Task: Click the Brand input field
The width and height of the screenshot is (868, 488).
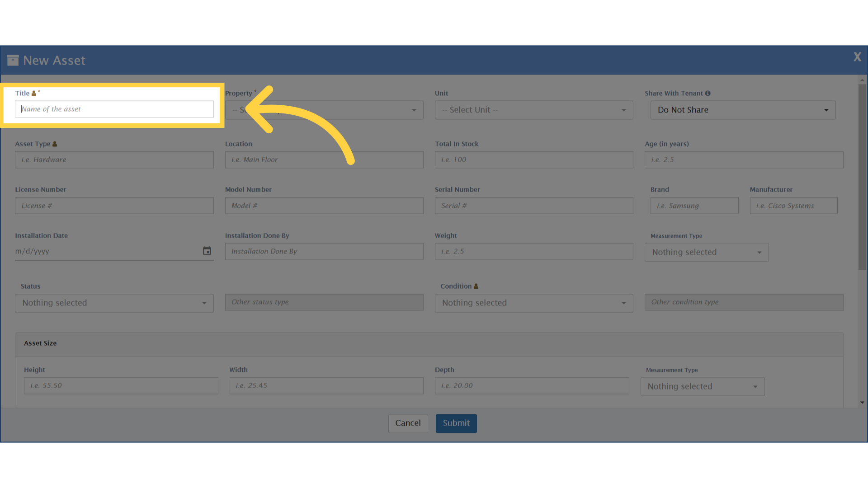Action: tap(694, 206)
